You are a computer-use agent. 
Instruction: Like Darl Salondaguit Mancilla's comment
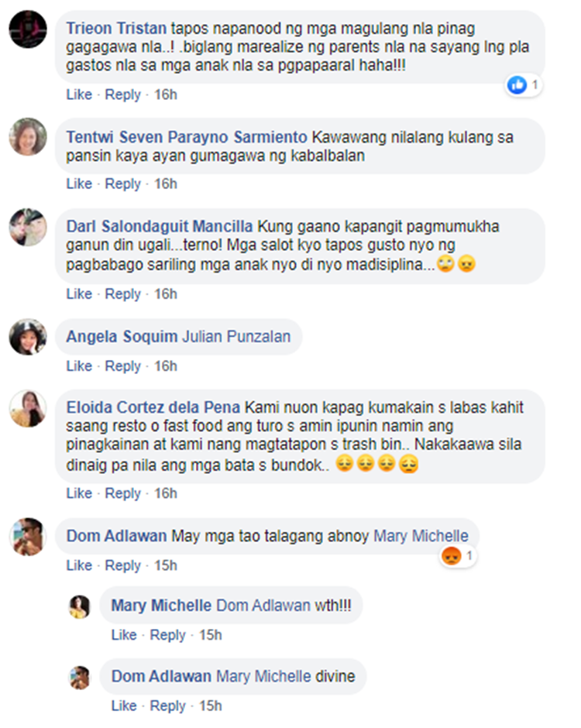pos(79,294)
